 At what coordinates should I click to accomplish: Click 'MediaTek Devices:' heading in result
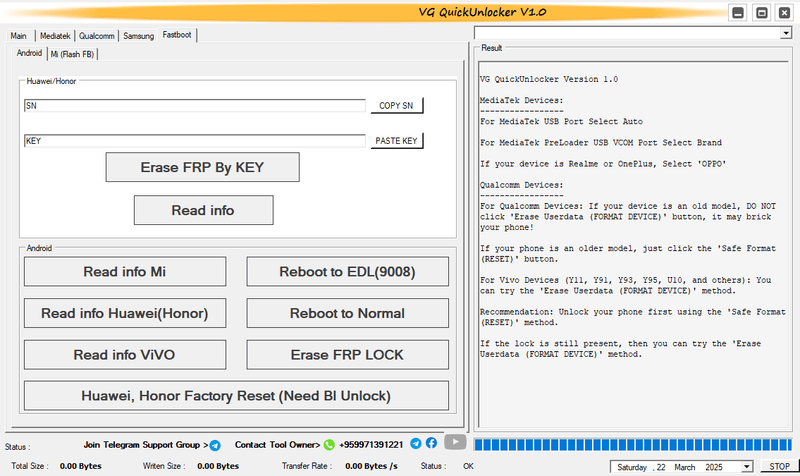click(x=521, y=101)
